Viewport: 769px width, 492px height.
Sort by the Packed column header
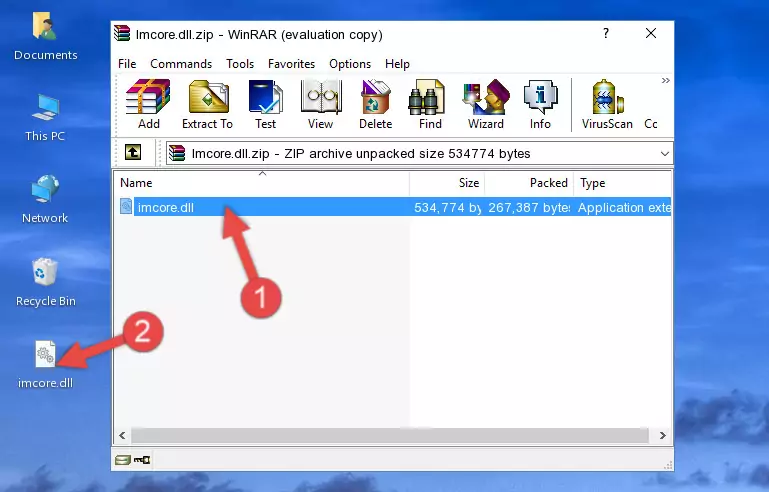(x=529, y=183)
